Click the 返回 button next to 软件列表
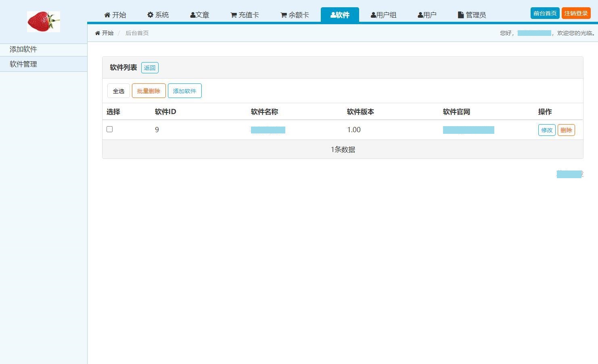 (150, 68)
